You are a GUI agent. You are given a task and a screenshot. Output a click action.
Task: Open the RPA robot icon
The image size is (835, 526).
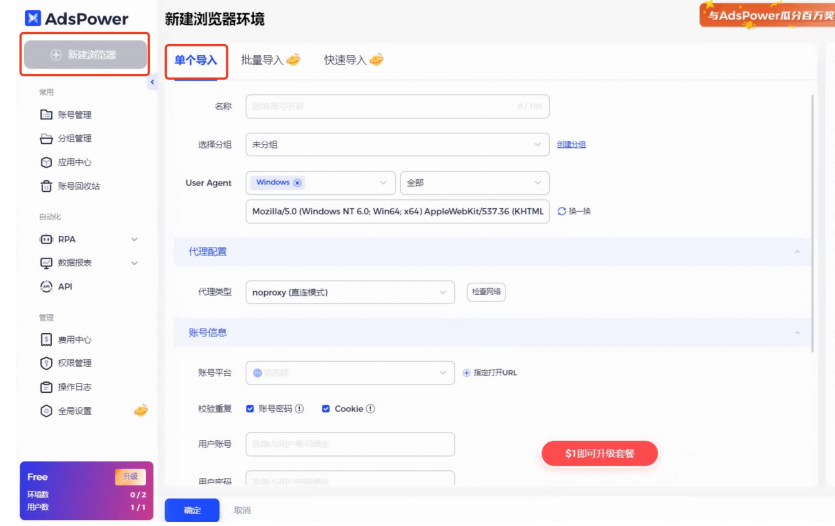[46, 239]
